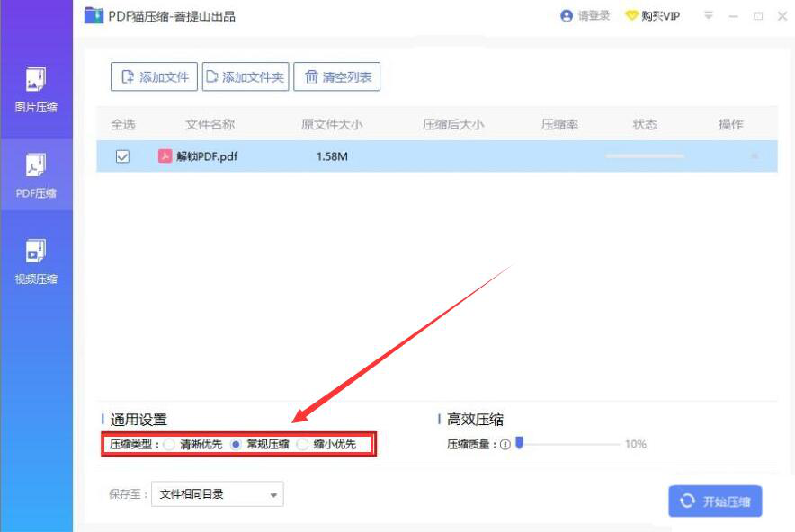The width and height of the screenshot is (795, 532).
Task: Open the info tooltip beside 压缩质量
Action: pos(505,443)
